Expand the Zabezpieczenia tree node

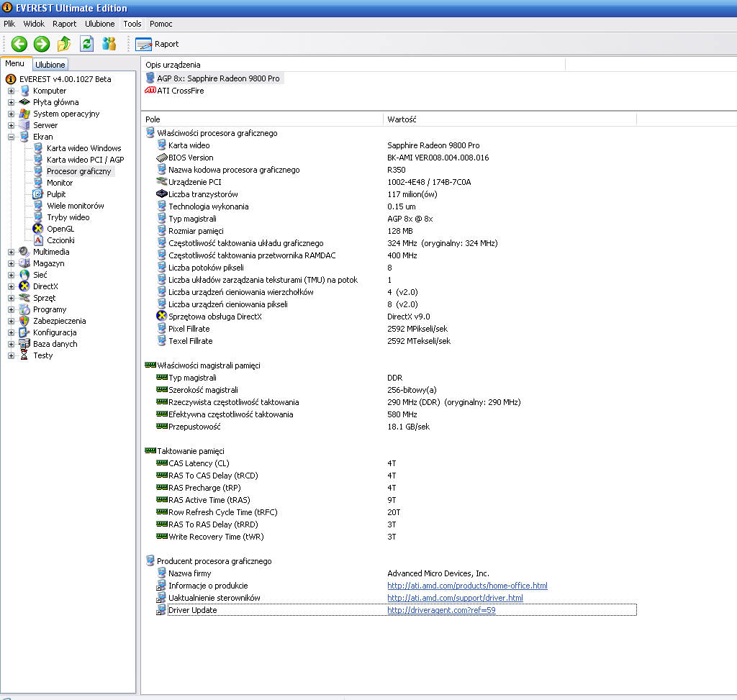click(x=12, y=321)
